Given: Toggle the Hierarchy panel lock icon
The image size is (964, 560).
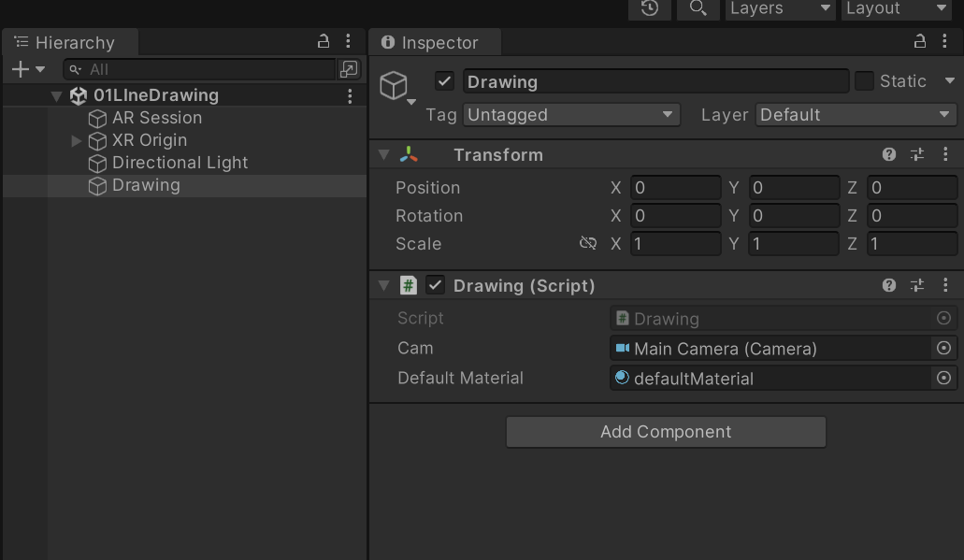Looking at the screenshot, I should [324, 42].
